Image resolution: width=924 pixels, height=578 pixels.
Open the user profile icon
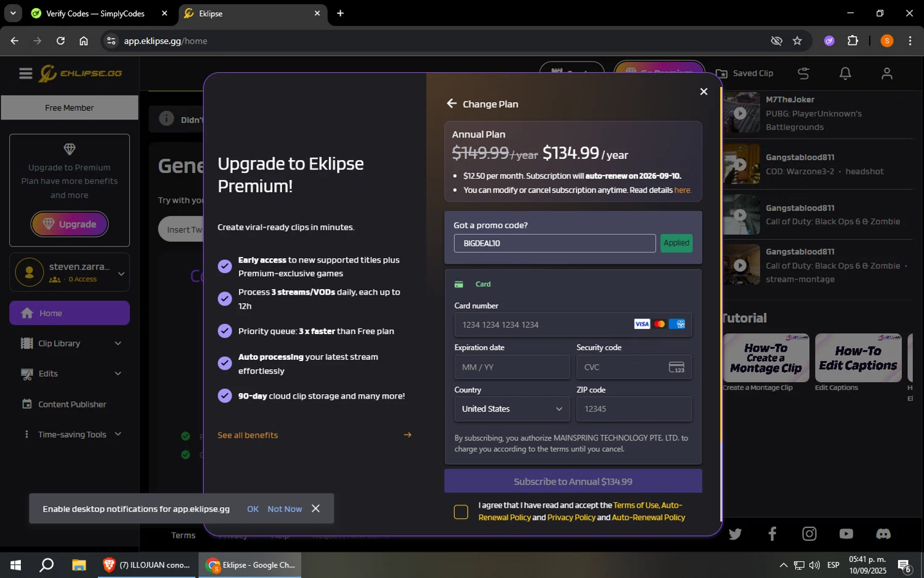[x=886, y=73]
